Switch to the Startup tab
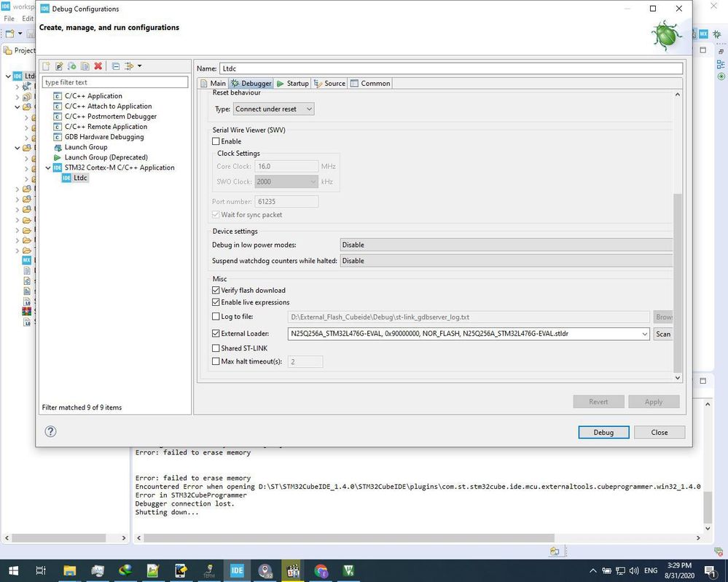The height and width of the screenshot is (582, 728). coord(292,84)
